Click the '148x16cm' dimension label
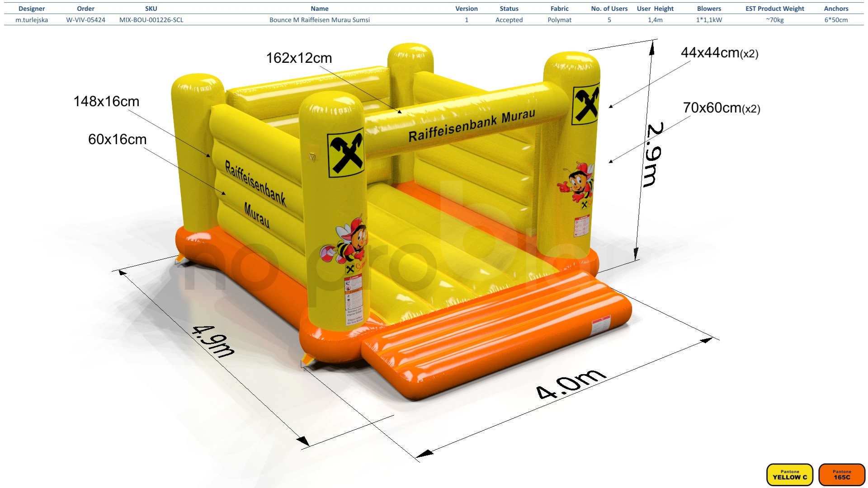 coord(106,102)
